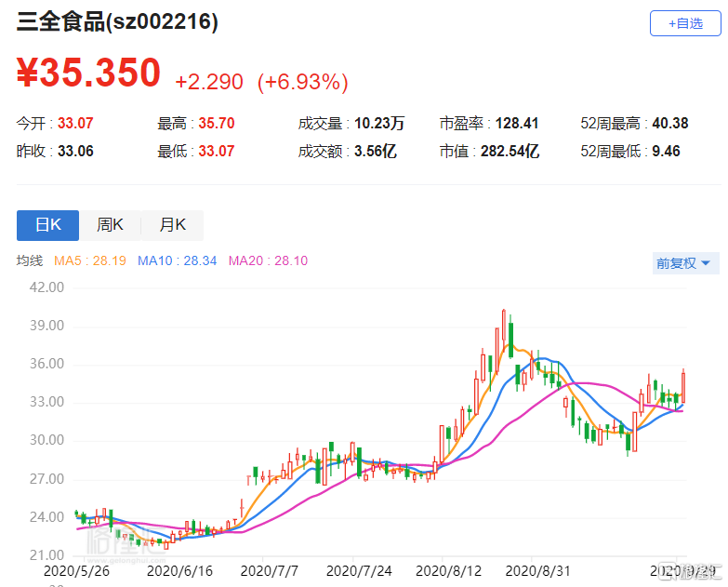Click the 30.00 price axis label
This screenshot has height=587, width=728.
46,440
